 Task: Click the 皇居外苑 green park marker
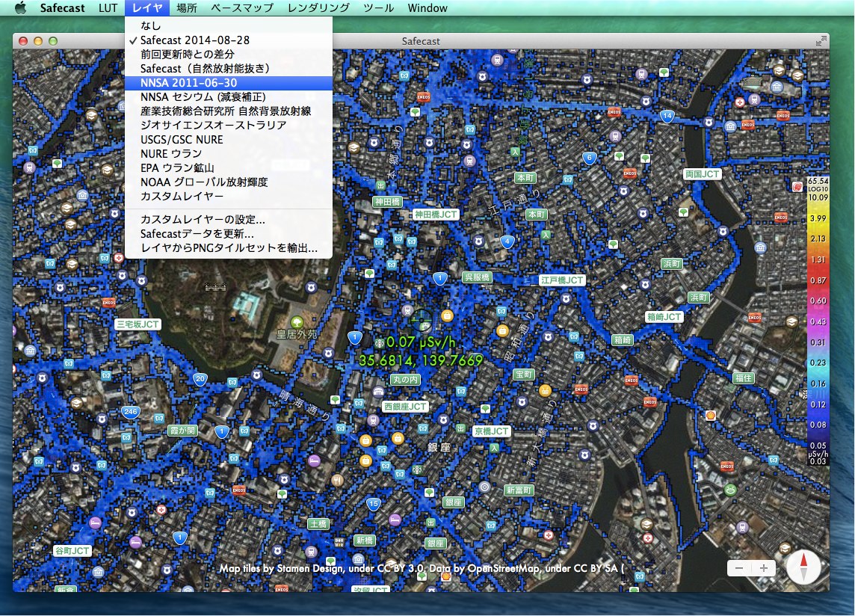point(297,322)
